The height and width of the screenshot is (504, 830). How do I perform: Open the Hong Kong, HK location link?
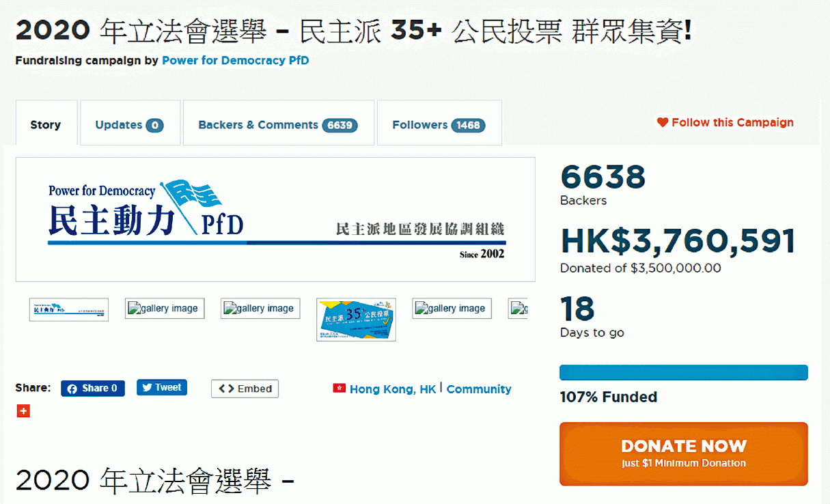click(393, 389)
